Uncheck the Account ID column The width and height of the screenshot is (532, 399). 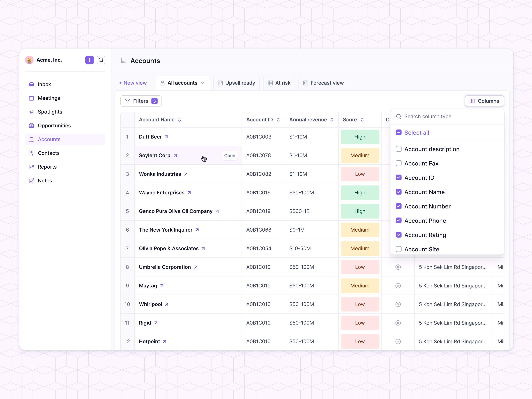[399, 178]
